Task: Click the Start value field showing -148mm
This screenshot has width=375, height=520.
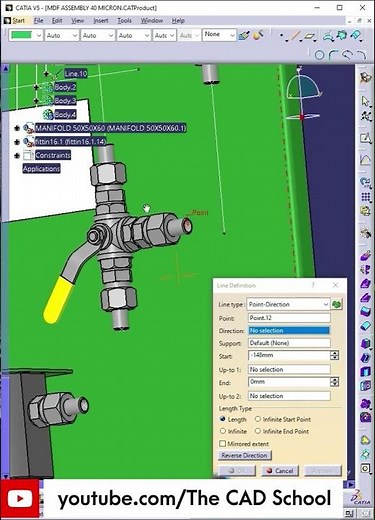Action: 289,355
